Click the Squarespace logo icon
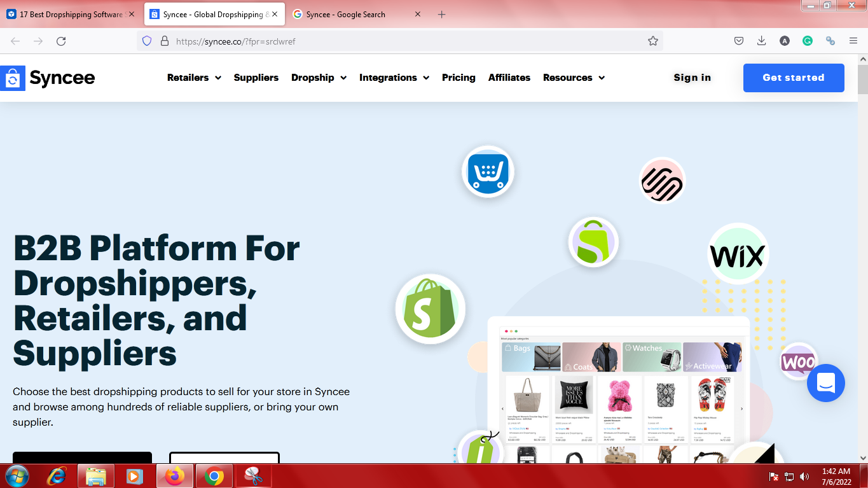This screenshot has width=868, height=488. 662,181
